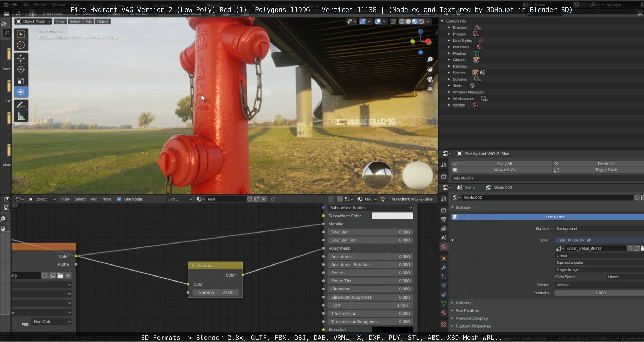Click the X axis gizmo ball
The image size is (644, 342).
[428, 41]
